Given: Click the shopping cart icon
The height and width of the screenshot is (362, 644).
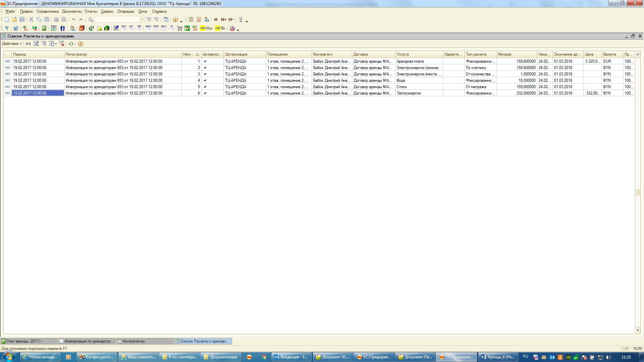Looking at the screenshot, I should [179, 28].
